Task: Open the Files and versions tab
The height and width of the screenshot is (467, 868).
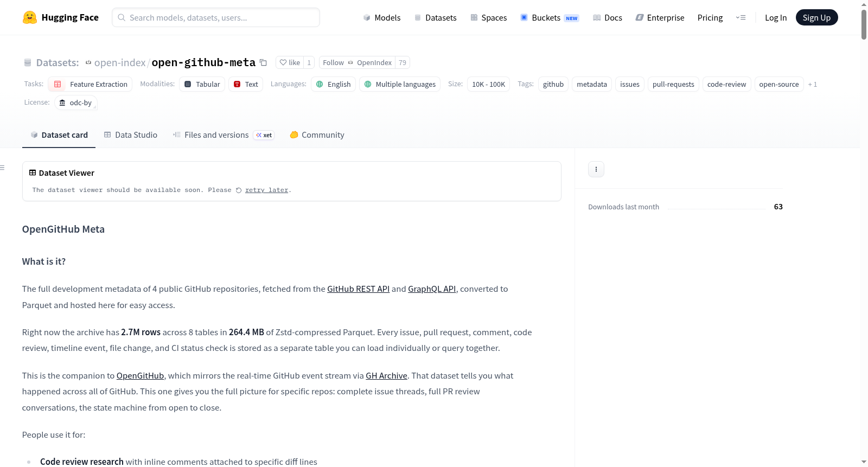Action: [224, 135]
